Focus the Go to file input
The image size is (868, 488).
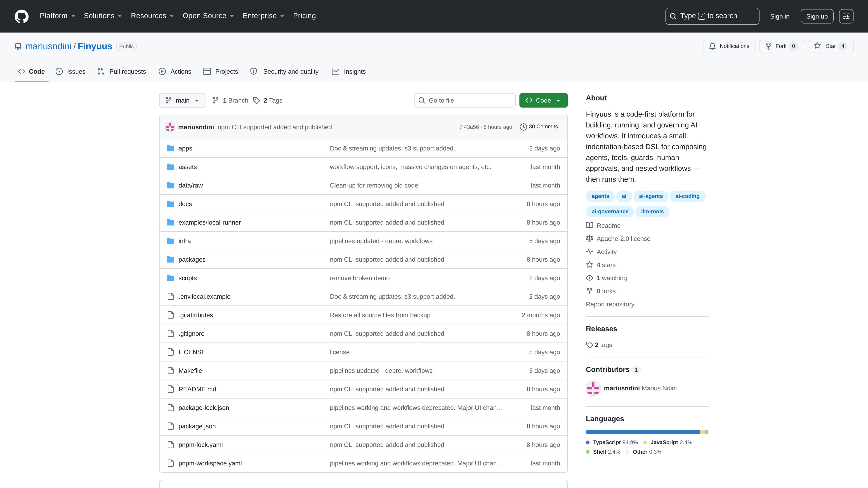click(x=465, y=100)
